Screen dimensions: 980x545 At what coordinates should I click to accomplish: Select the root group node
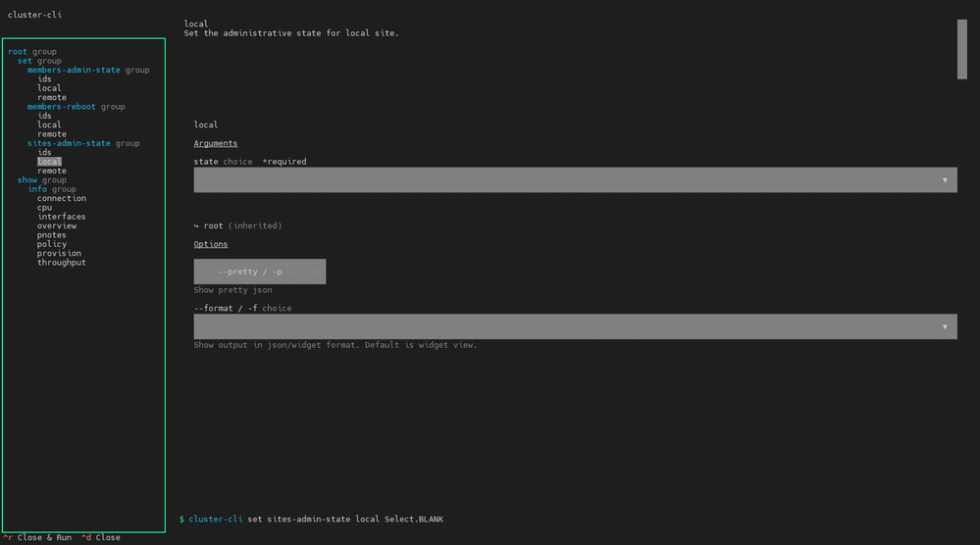18,52
